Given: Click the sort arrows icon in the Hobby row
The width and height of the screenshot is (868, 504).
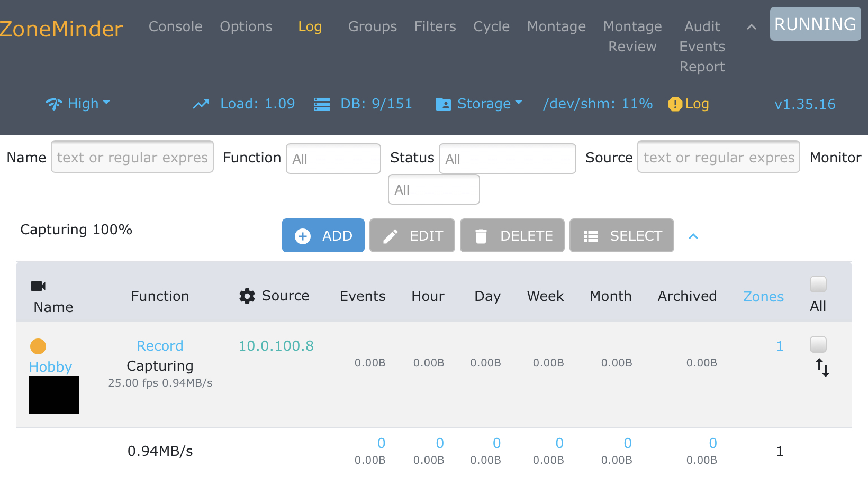Looking at the screenshot, I should 822,368.
